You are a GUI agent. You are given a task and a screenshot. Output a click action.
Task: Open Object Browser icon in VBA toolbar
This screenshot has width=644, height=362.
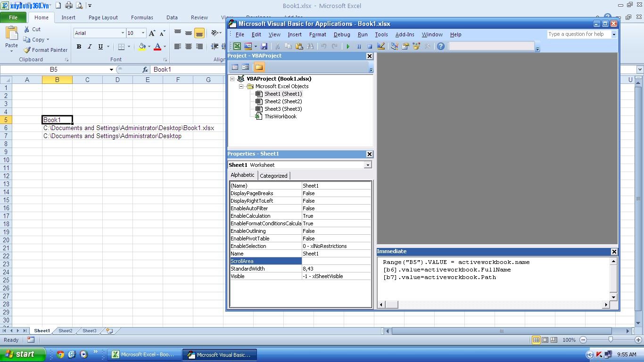tap(416, 46)
